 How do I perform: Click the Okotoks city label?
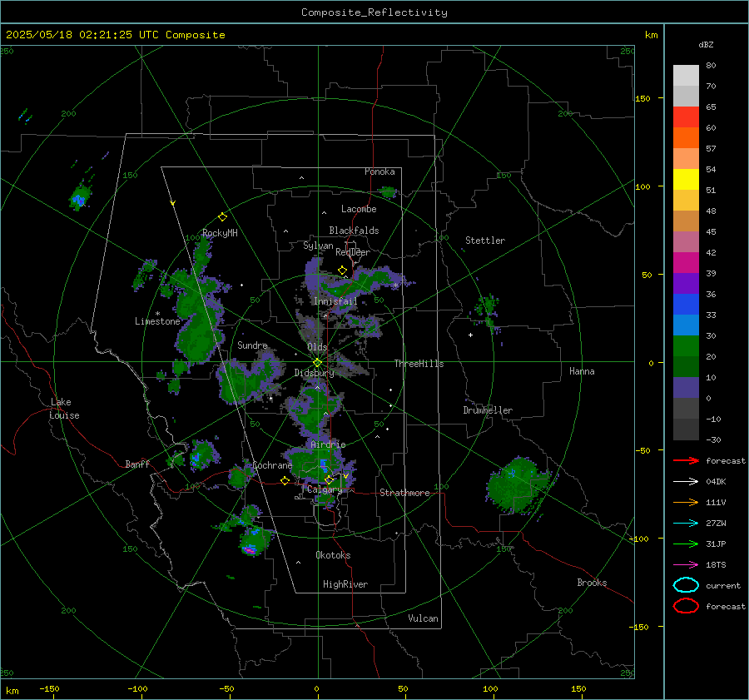(333, 555)
